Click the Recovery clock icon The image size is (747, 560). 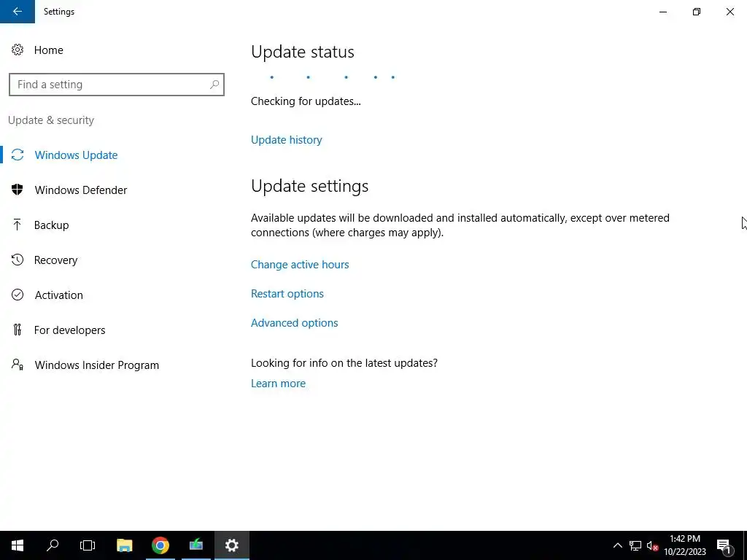click(x=18, y=260)
